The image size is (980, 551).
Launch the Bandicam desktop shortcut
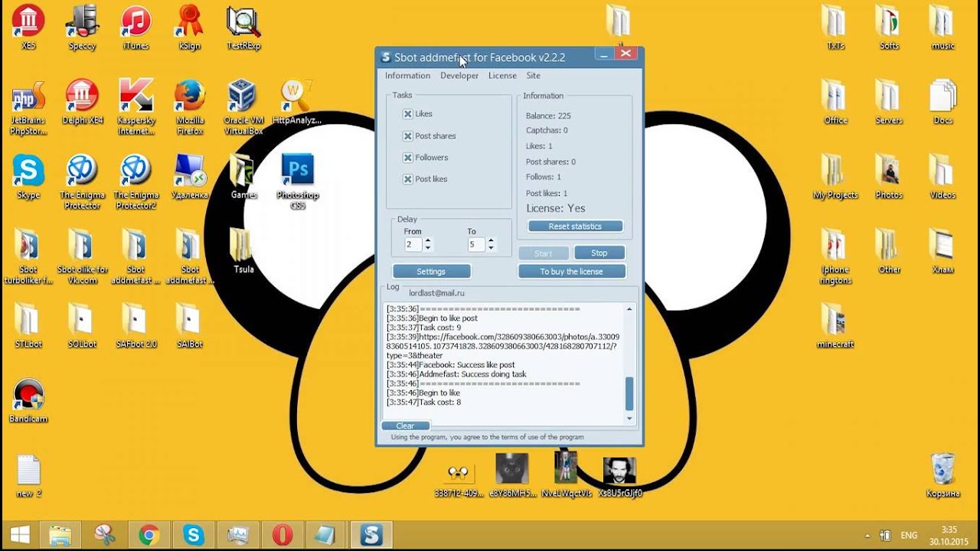click(28, 400)
